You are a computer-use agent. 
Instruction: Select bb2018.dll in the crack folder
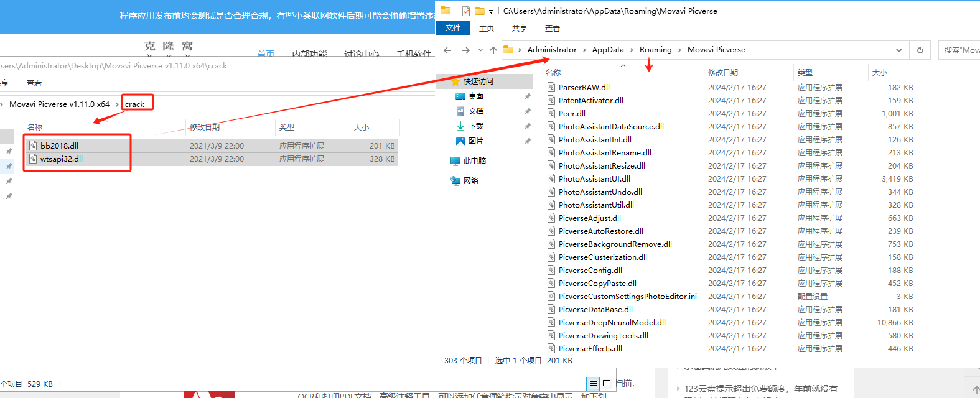pyautogui.click(x=59, y=146)
